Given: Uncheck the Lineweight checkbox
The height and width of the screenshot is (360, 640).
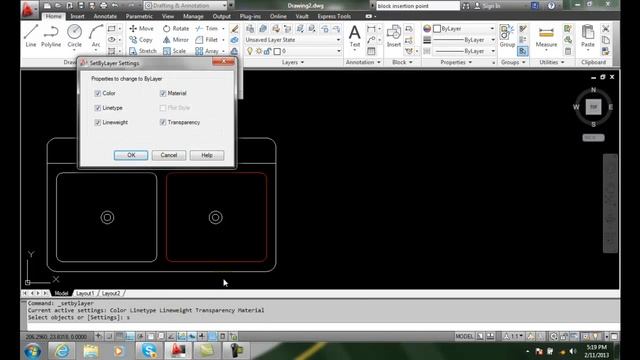Looking at the screenshot, I should pos(98,122).
